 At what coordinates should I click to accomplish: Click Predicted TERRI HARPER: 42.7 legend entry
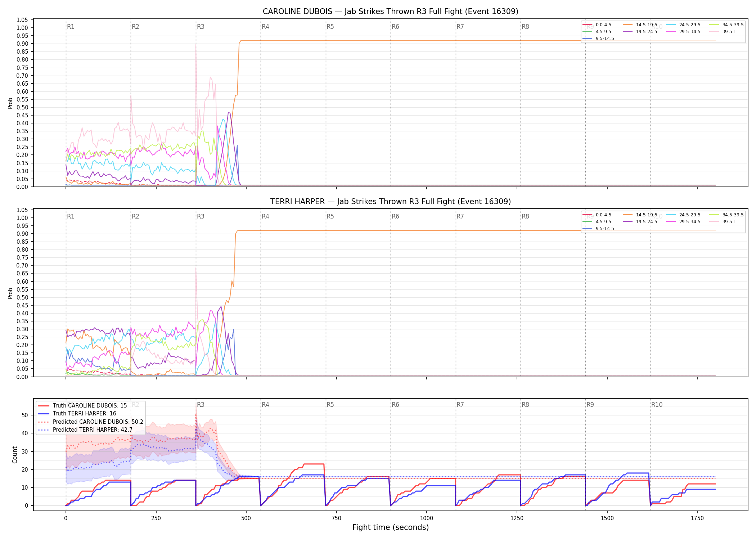coord(85,430)
